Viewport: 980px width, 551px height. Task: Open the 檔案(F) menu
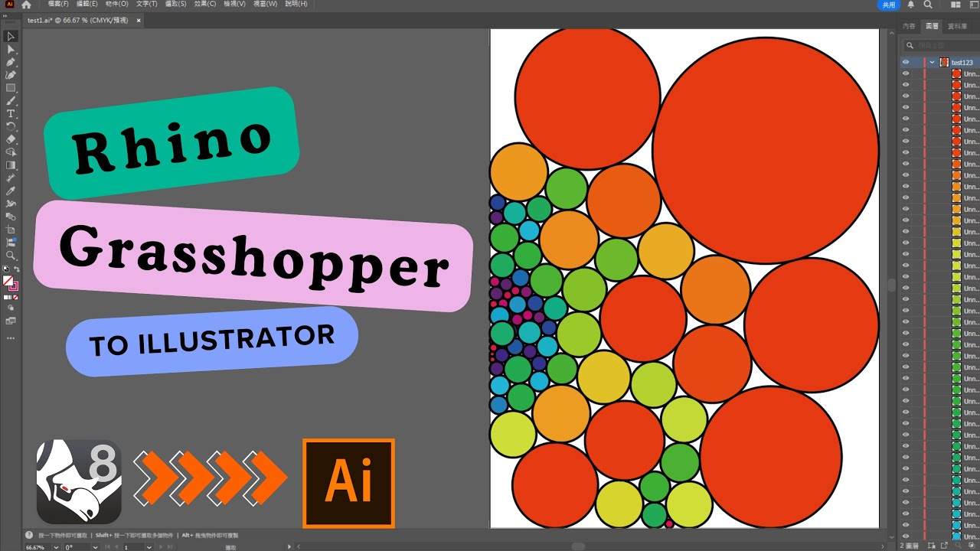pos(58,5)
